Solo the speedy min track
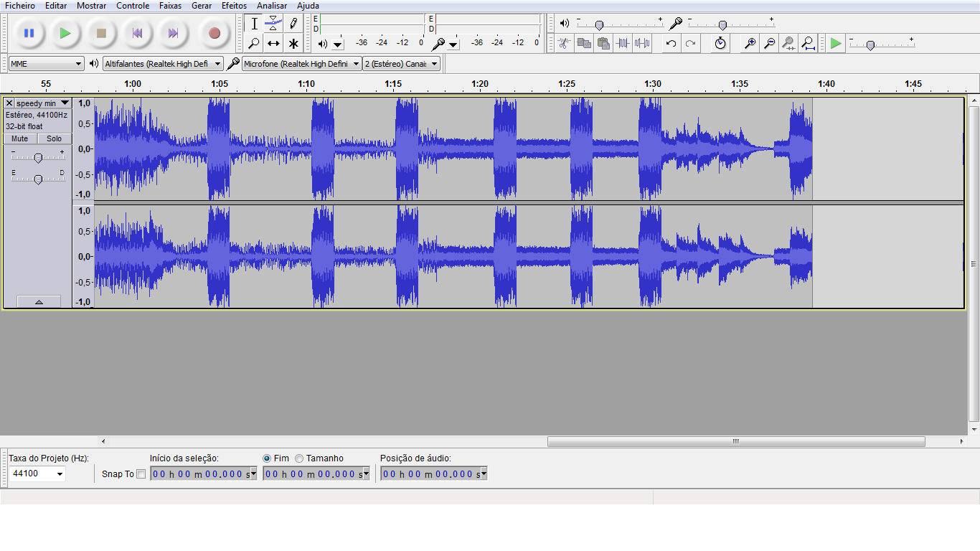Image resolution: width=980 pixels, height=551 pixels. click(55, 138)
